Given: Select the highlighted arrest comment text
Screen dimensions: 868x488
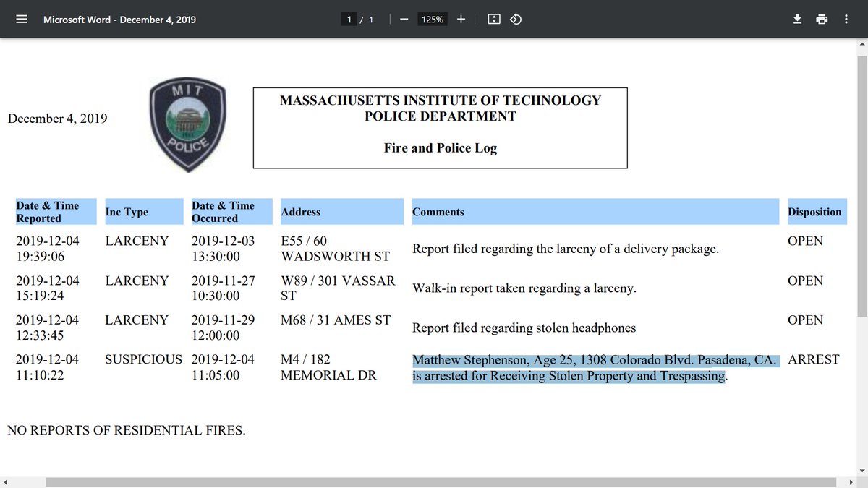Looking at the screenshot, I should coord(595,368).
